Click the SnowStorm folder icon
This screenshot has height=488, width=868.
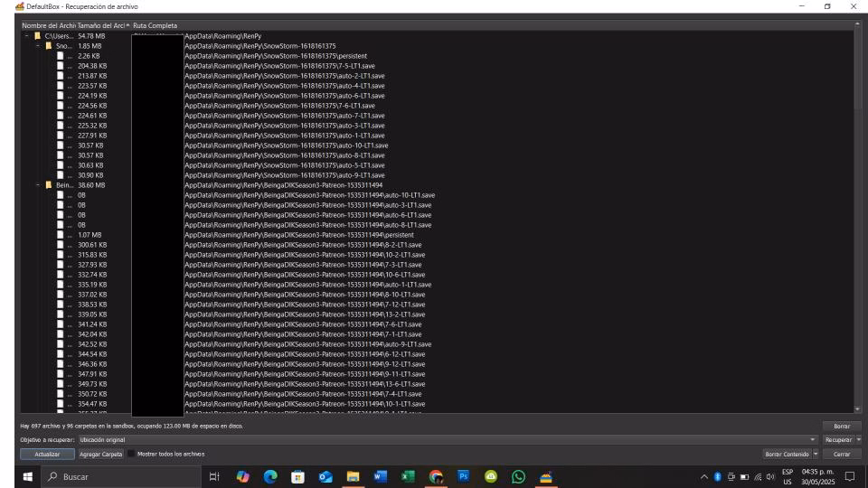point(49,46)
